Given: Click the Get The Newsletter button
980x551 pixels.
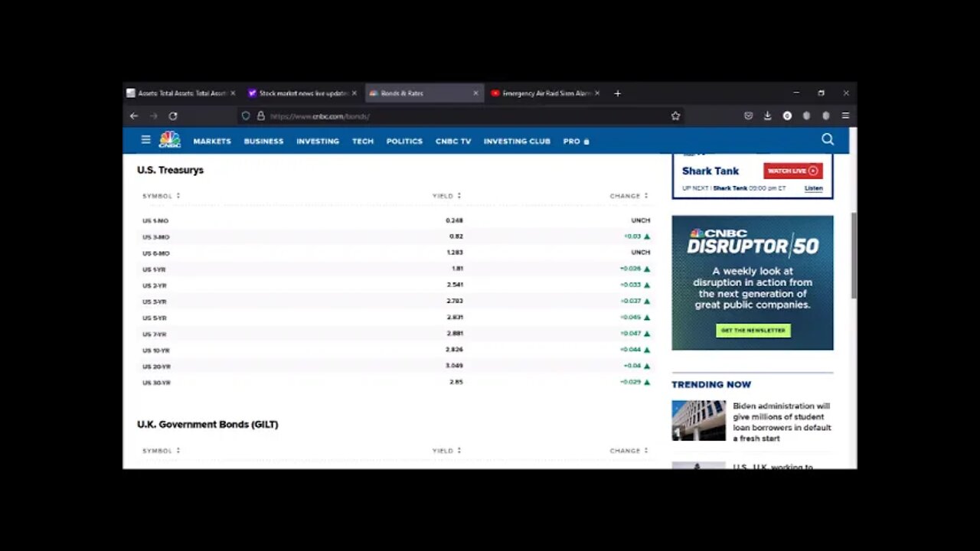Looking at the screenshot, I should pos(753,331).
